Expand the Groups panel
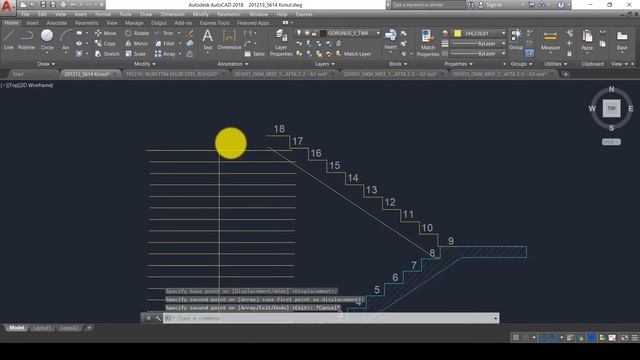 click(521, 64)
